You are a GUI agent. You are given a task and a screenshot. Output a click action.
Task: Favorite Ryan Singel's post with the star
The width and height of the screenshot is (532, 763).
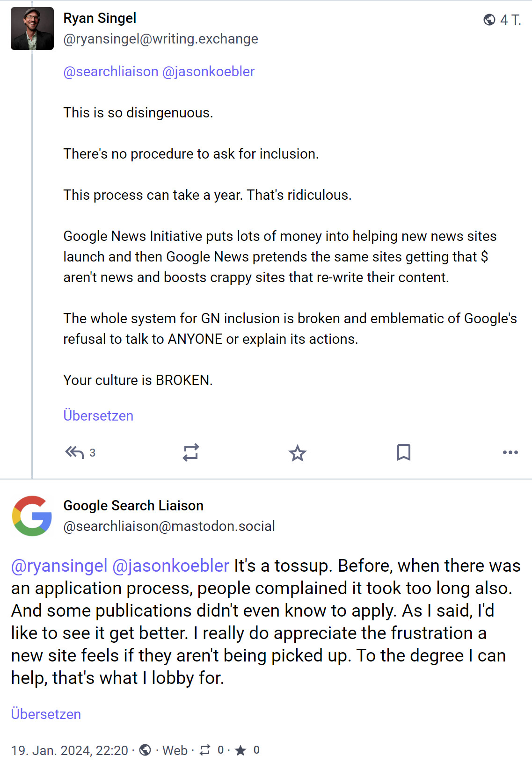[x=298, y=452]
